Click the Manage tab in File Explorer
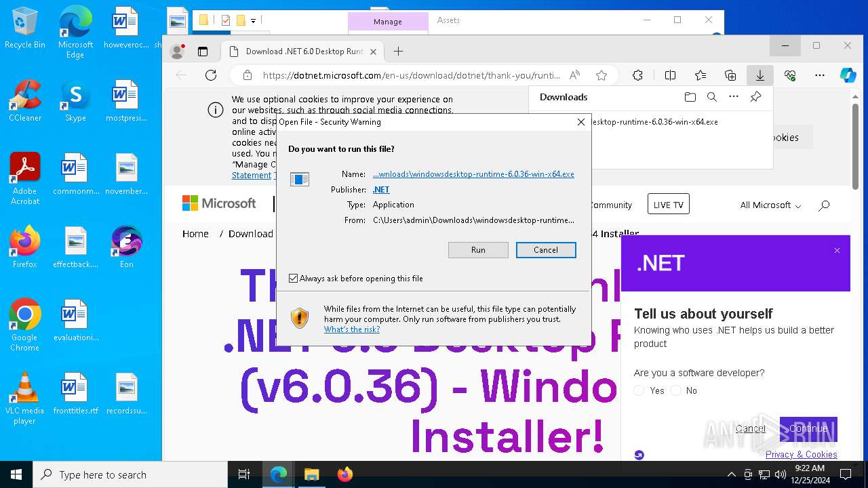The width and height of the screenshot is (868, 488). [388, 22]
